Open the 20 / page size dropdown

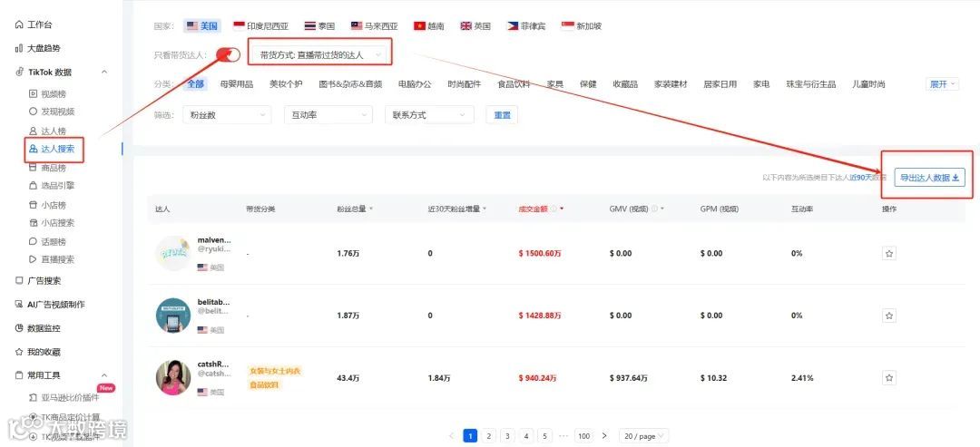pos(643,436)
